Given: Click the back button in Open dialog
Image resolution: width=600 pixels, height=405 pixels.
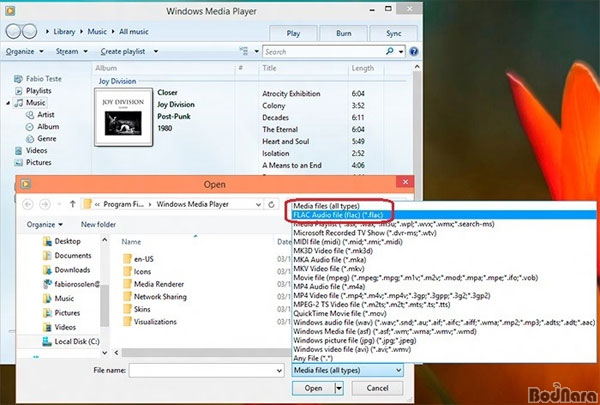Looking at the screenshot, I should (28, 204).
